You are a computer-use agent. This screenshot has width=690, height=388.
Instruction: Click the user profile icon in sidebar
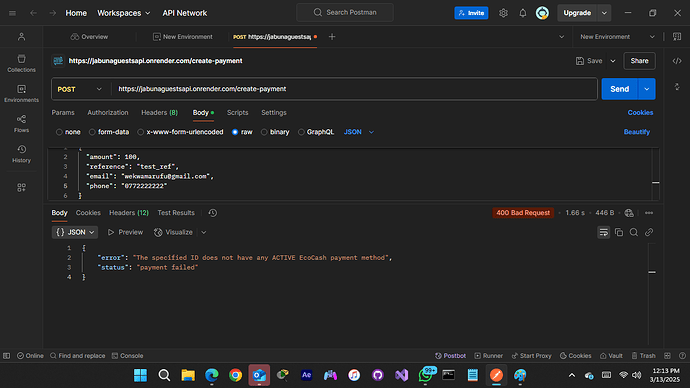[21, 37]
